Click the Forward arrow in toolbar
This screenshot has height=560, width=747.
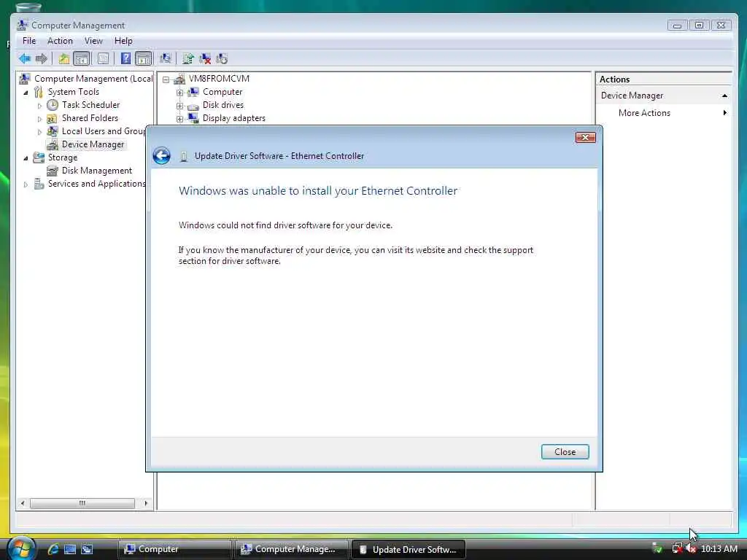pyautogui.click(x=42, y=58)
